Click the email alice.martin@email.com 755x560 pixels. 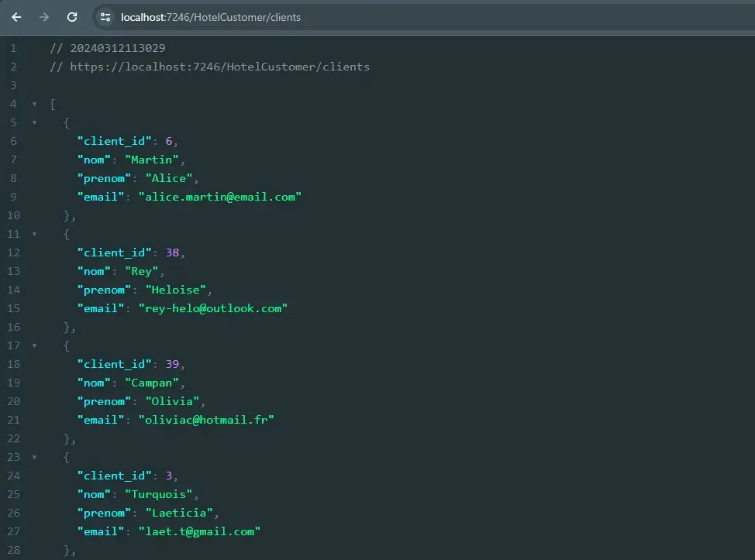[x=219, y=197]
